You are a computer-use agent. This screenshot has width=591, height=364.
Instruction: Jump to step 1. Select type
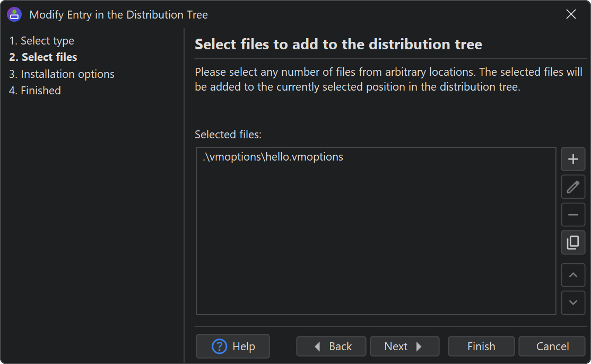(42, 41)
